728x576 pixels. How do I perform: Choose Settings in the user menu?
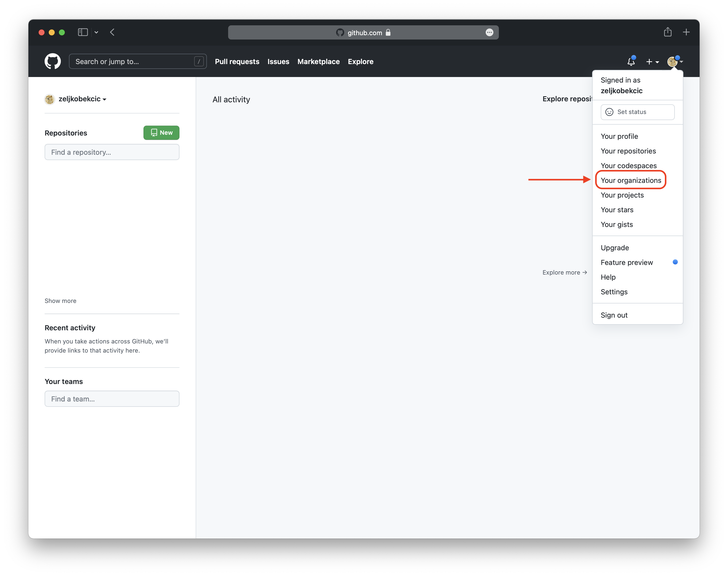(x=614, y=292)
